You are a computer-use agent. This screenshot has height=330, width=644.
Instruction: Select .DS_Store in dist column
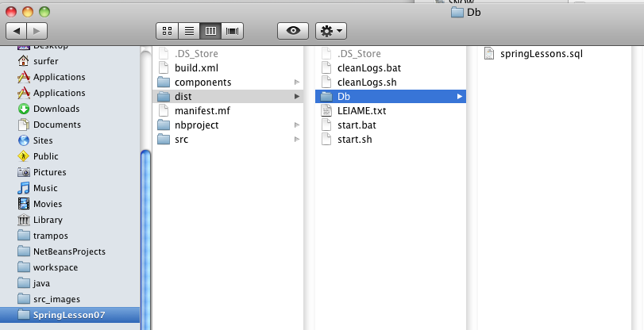[x=391, y=54]
